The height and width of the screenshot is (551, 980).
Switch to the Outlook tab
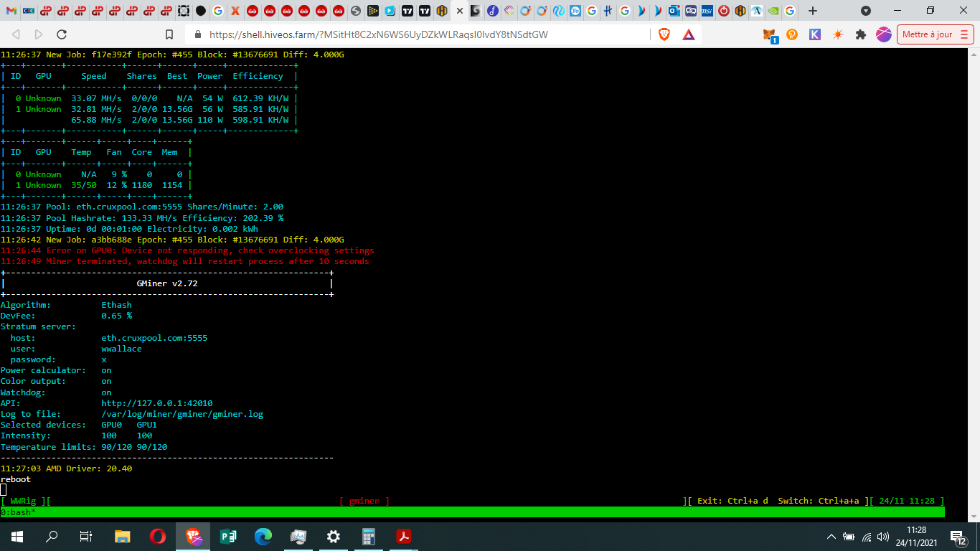(x=674, y=11)
